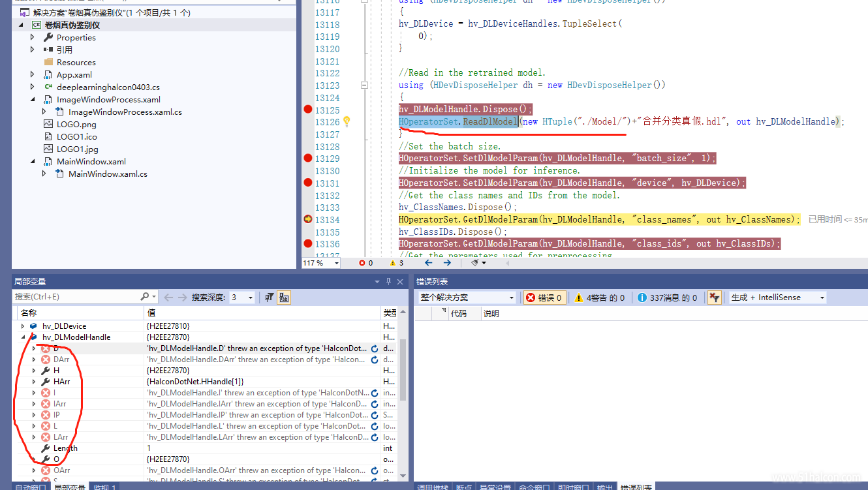Screen dimensions: 868x490
Task: Navigate forward with the right arrow in editor bar
Action: tap(447, 263)
